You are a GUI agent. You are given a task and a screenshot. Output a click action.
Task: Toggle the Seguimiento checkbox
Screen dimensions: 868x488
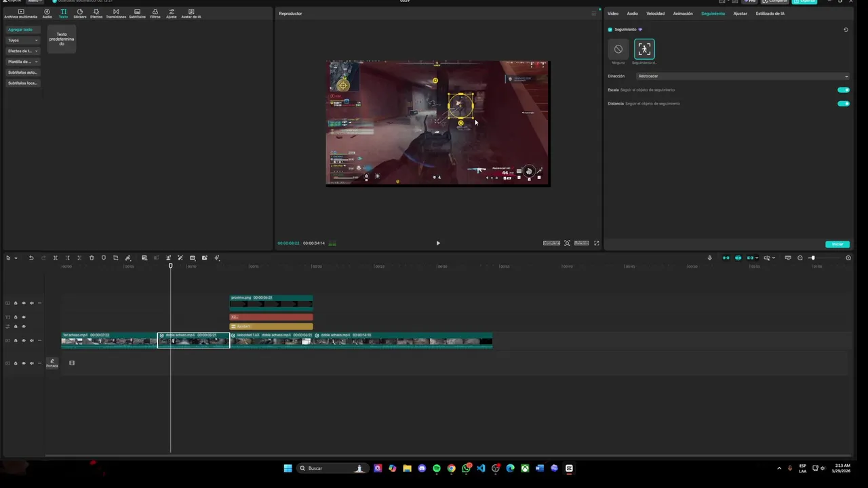(610, 30)
